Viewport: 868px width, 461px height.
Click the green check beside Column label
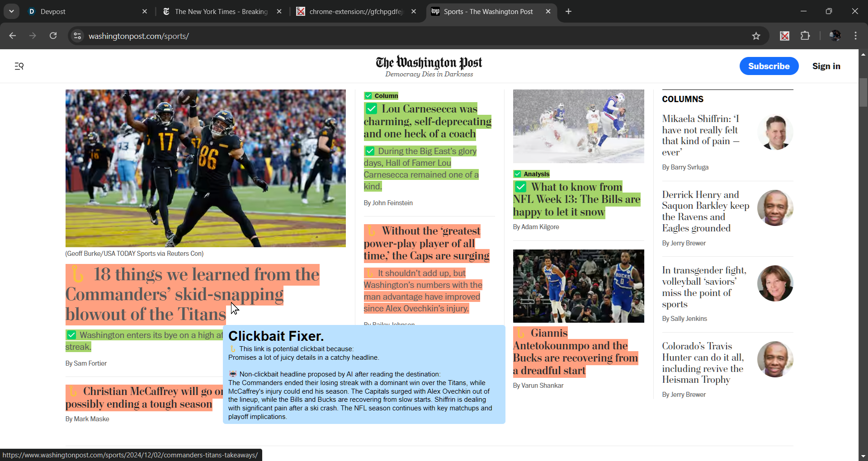coord(368,96)
